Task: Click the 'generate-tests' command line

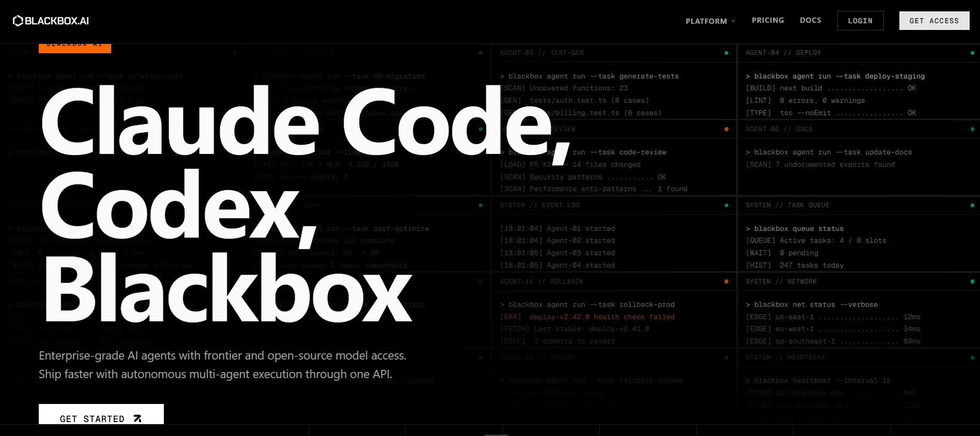Action: pos(589,76)
